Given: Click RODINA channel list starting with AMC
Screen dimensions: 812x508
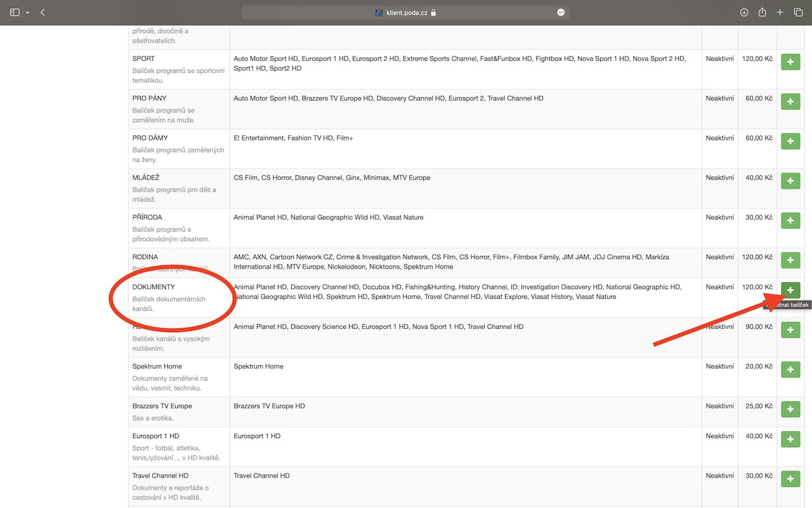Looking at the screenshot, I should click(x=451, y=262).
